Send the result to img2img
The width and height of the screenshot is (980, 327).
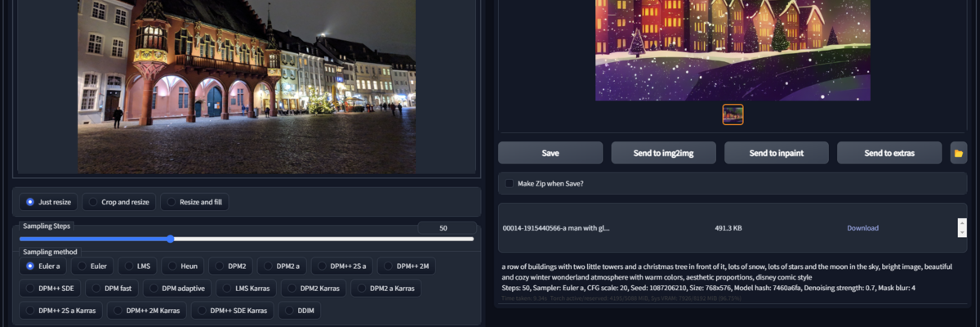pos(663,153)
